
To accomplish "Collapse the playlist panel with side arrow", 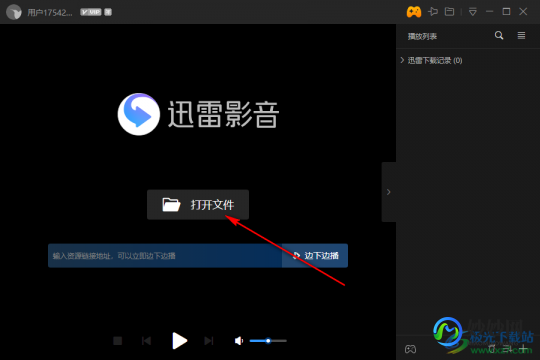I will point(388,192).
